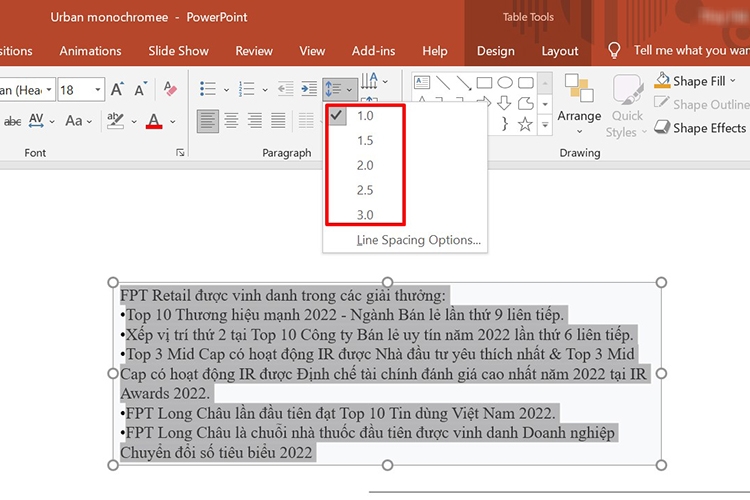Choose 2.0 line spacing

click(365, 166)
